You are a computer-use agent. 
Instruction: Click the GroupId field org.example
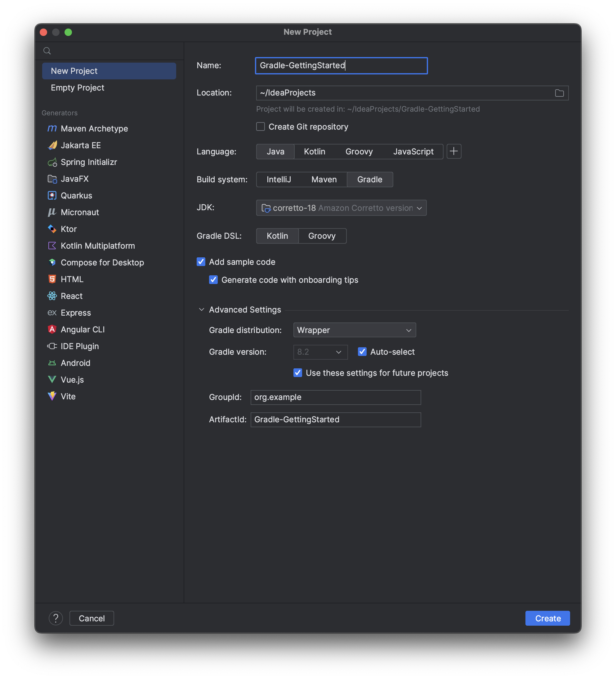coord(336,397)
